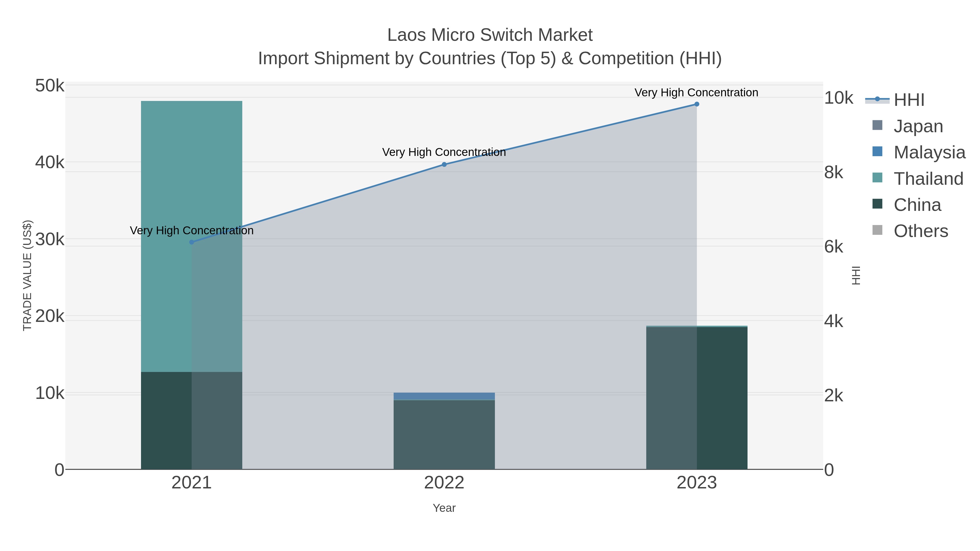Click the Laos Micro Switch Market title
980x551 pixels.
(490, 35)
